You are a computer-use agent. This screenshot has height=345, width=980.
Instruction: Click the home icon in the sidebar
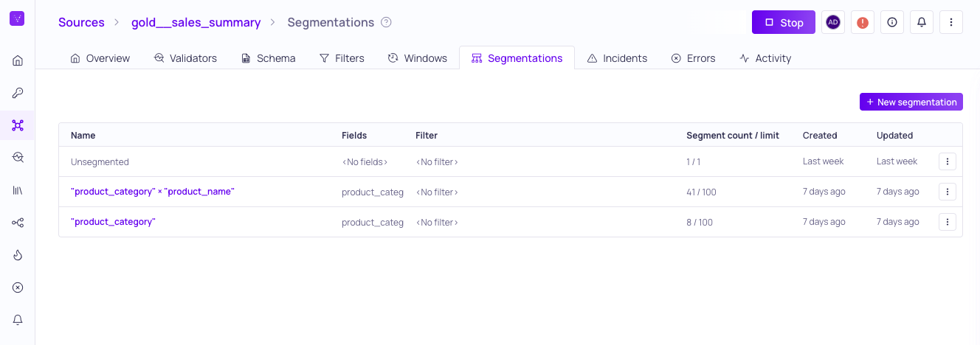click(x=18, y=60)
